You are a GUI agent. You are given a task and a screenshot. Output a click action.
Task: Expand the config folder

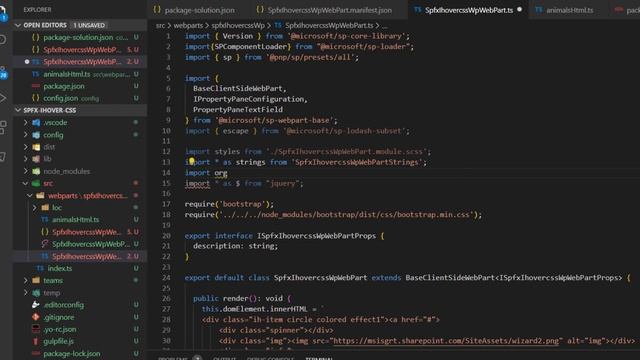[26, 135]
